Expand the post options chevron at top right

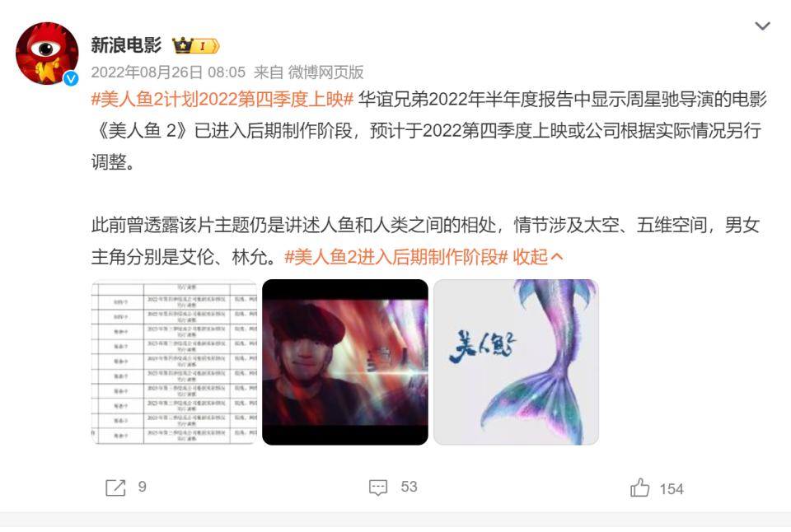coord(762,26)
